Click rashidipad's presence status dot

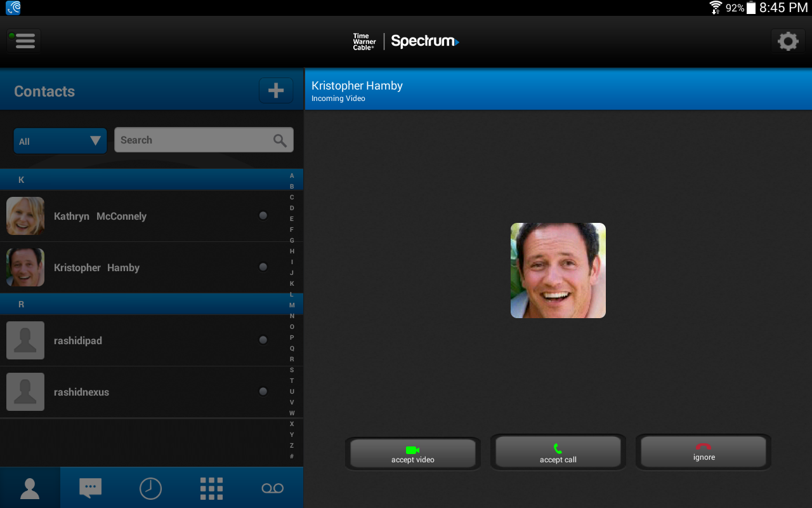click(x=263, y=340)
